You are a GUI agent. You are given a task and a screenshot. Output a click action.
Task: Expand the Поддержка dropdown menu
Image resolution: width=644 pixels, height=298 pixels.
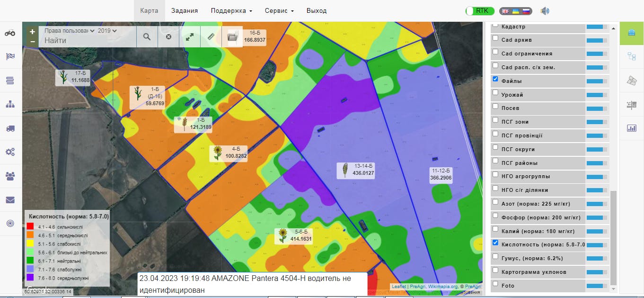(231, 11)
